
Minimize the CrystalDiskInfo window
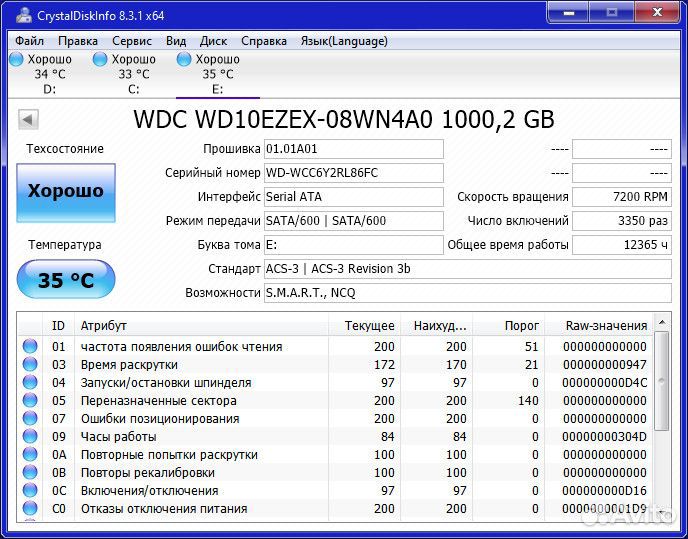click(x=569, y=13)
